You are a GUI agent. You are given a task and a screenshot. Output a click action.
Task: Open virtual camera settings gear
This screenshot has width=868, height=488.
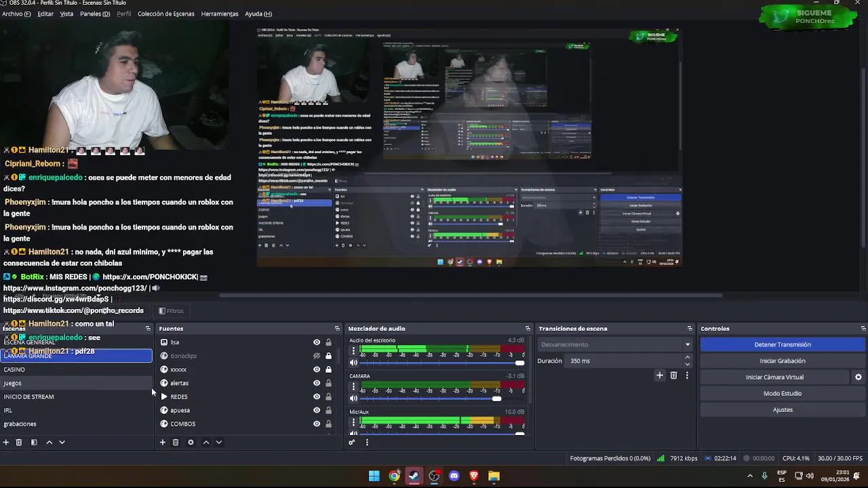point(858,377)
